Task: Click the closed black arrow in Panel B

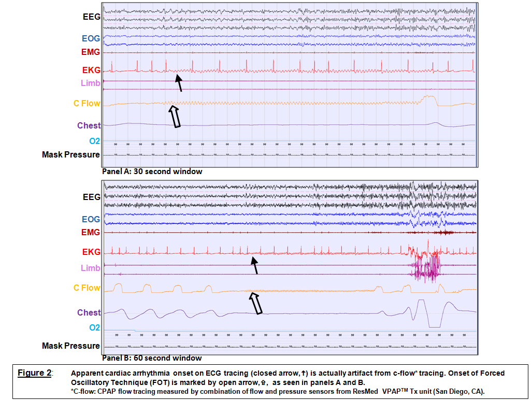Action: tap(254, 265)
